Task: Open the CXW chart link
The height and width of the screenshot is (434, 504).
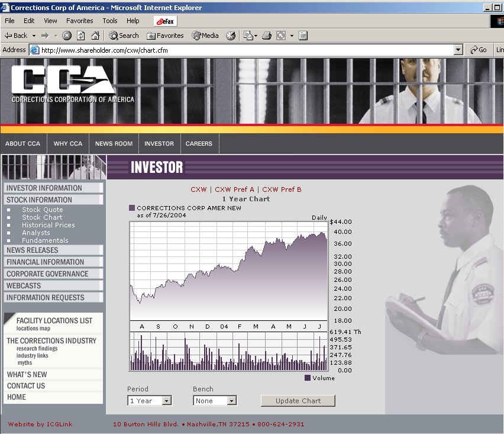Action: (x=198, y=189)
